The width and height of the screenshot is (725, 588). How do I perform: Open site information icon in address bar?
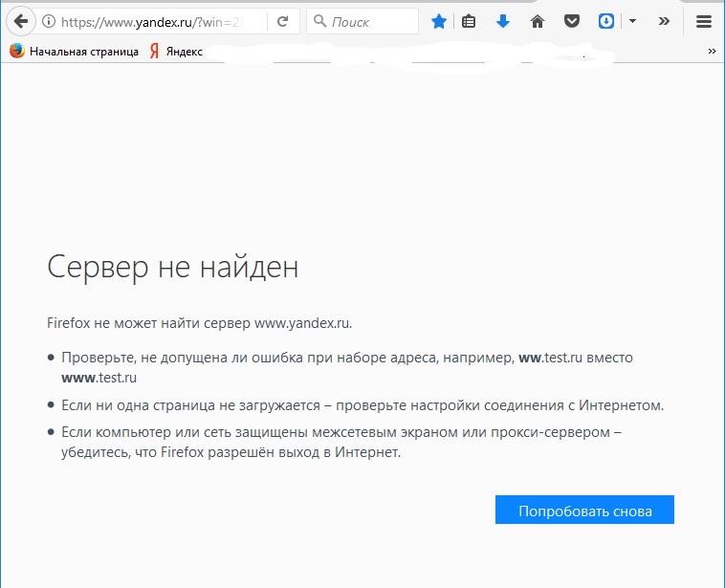(49, 21)
